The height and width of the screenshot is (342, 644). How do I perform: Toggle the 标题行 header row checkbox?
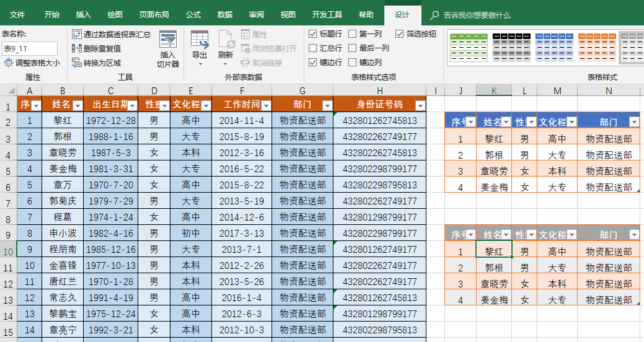click(313, 34)
